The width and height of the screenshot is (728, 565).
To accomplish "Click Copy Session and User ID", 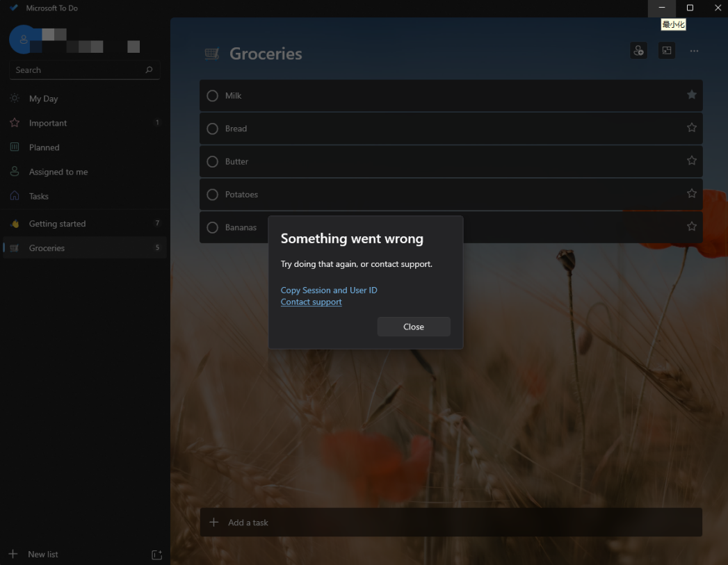I will coord(329,290).
